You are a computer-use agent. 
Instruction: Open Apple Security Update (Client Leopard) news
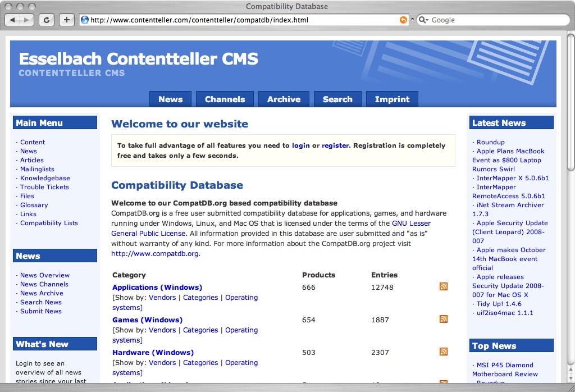(x=510, y=232)
